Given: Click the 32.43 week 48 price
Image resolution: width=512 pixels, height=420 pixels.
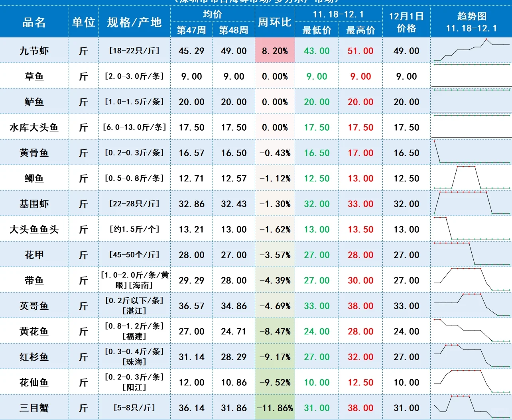Looking at the screenshot, I should 234,204.
